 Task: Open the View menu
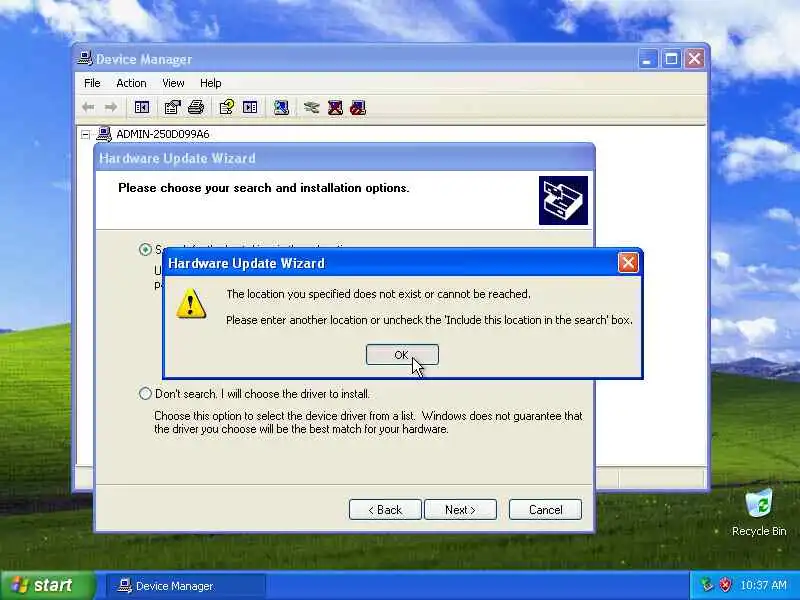[x=173, y=83]
